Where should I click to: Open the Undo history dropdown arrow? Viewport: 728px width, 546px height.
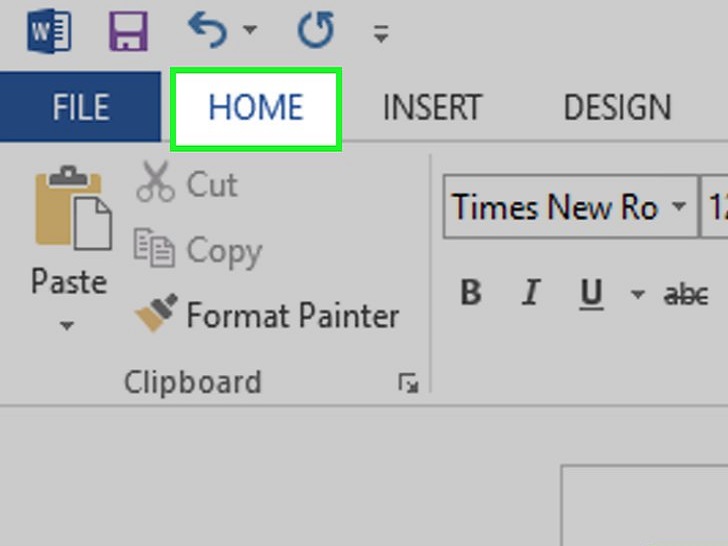tap(250, 31)
